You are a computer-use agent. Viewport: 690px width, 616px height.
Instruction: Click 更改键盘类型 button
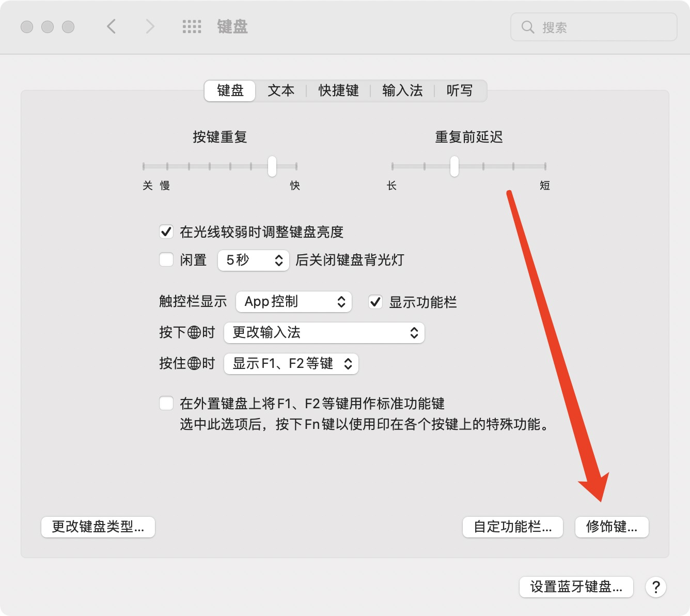(x=98, y=527)
